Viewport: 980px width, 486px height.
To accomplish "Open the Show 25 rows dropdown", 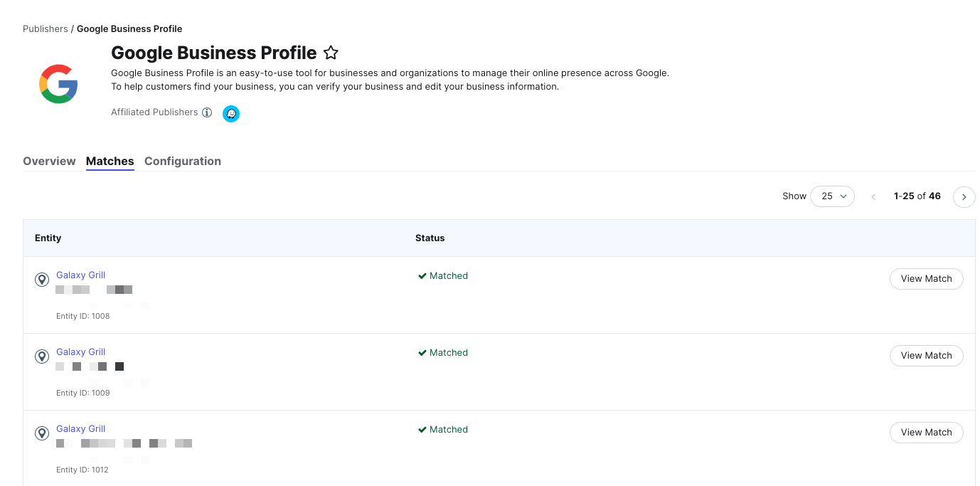I will [x=833, y=196].
